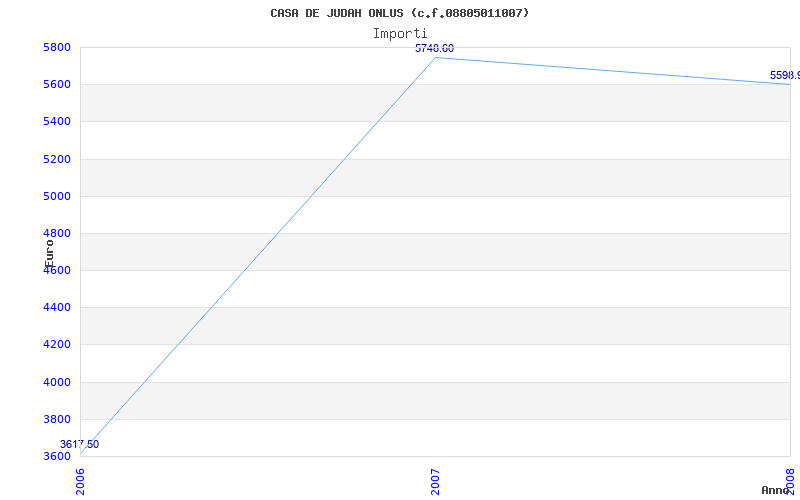Click the 2008 x-axis label
Viewport: 800px width, 500px height.
point(791,482)
